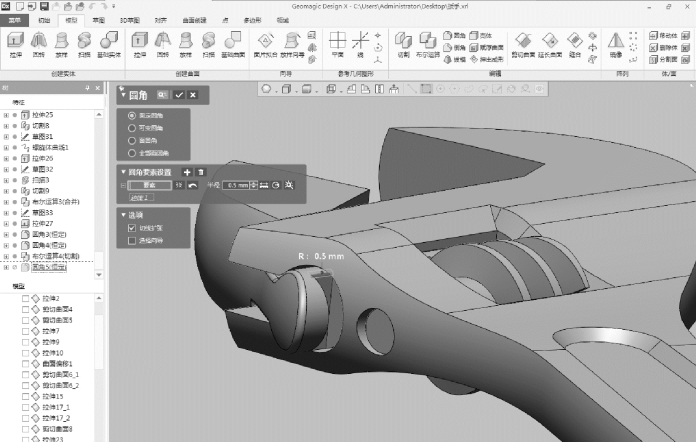
Task: Cancel the 圆角 fillet dialog with X
Action: point(192,94)
